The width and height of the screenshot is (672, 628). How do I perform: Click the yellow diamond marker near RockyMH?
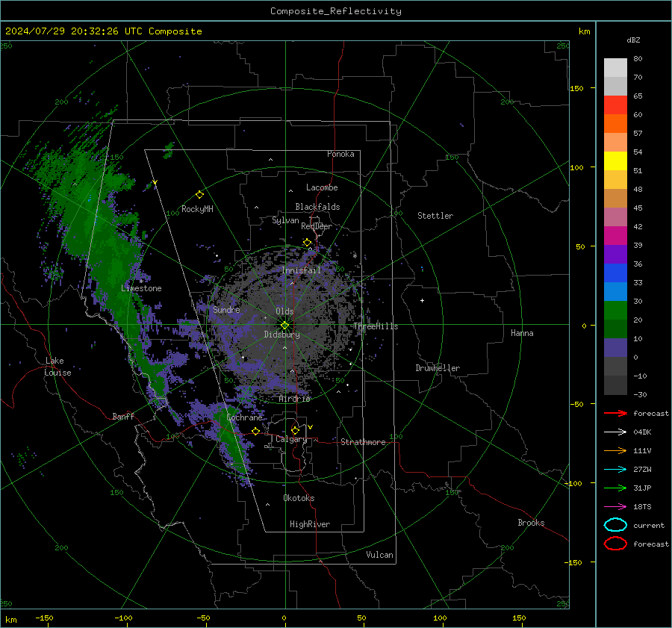[x=199, y=195]
